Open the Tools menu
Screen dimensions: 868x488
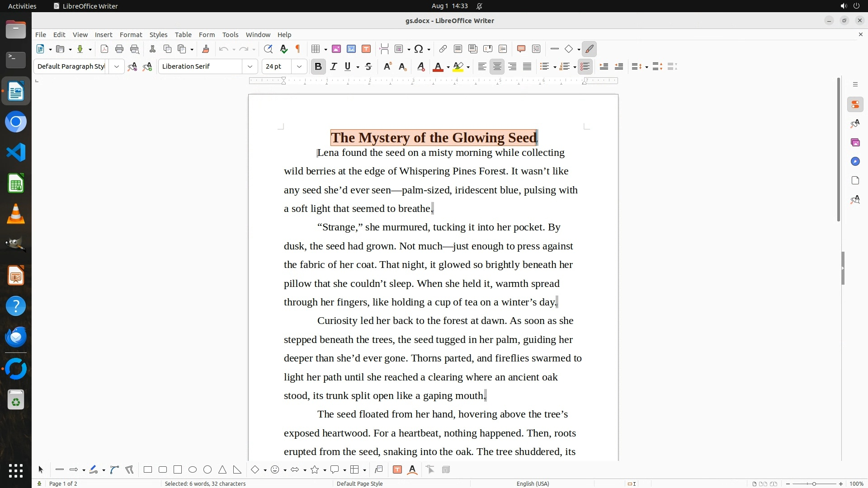pyautogui.click(x=230, y=35)
